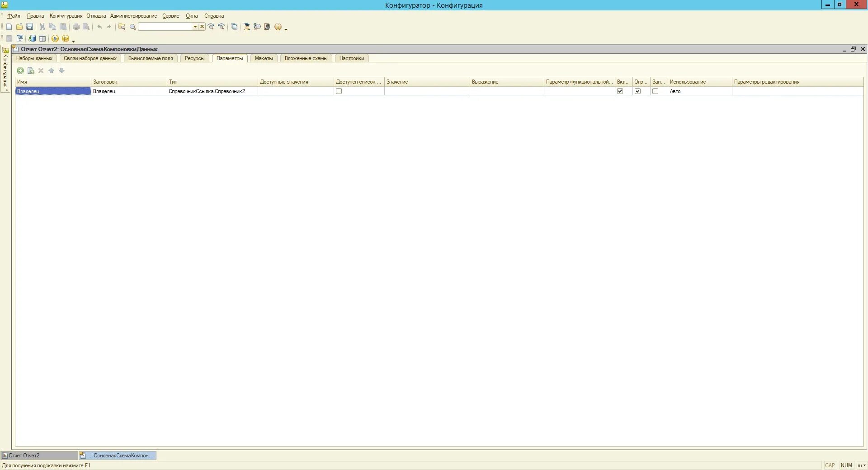Activate the 'ОсновнаяСхемаКомпон...' window button
The height and width of the screenshot is (470, 868).
(118, 456)
